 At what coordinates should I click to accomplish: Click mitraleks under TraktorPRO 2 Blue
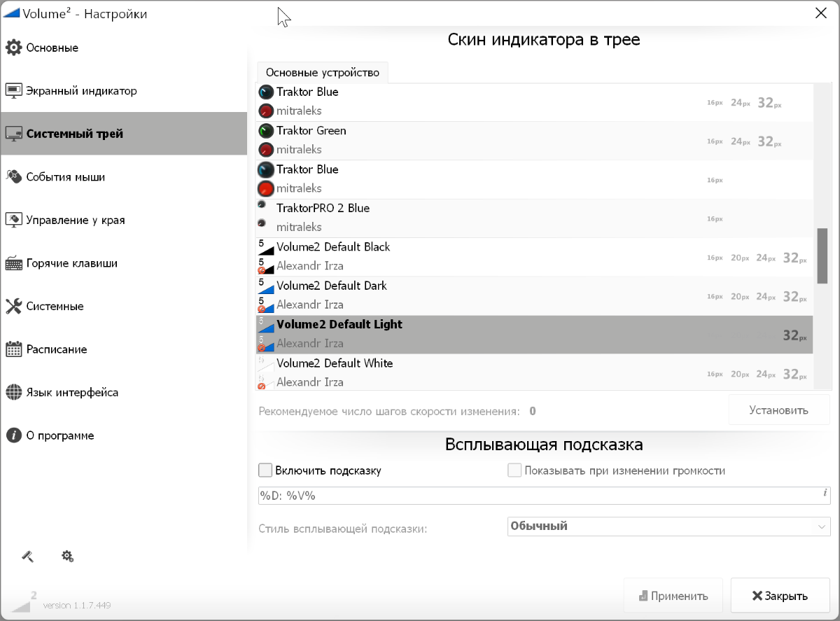point(299,227)
